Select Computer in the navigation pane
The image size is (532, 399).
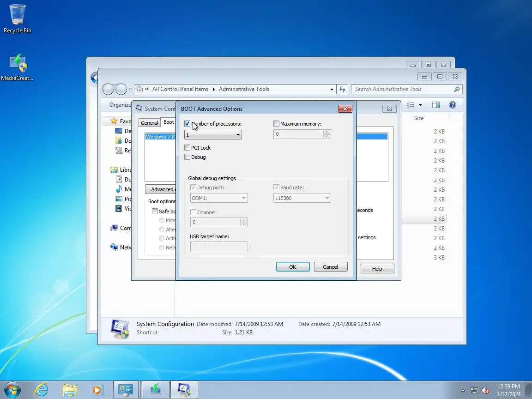[x=121, y=228]
